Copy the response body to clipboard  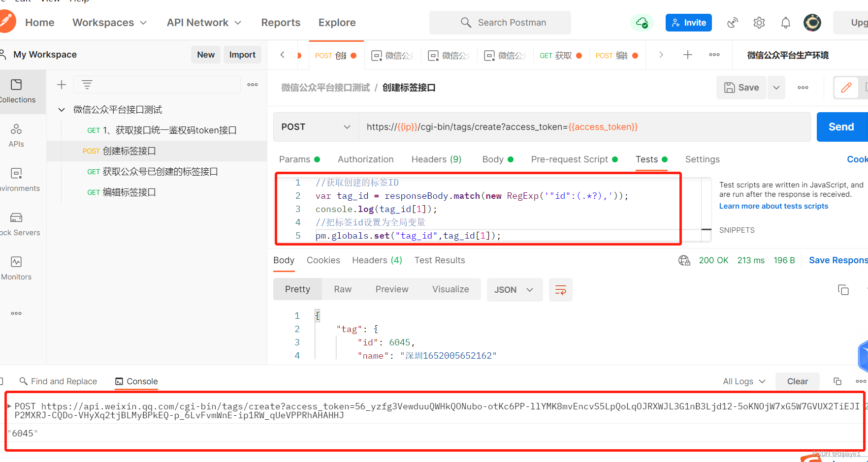[843, 290]
